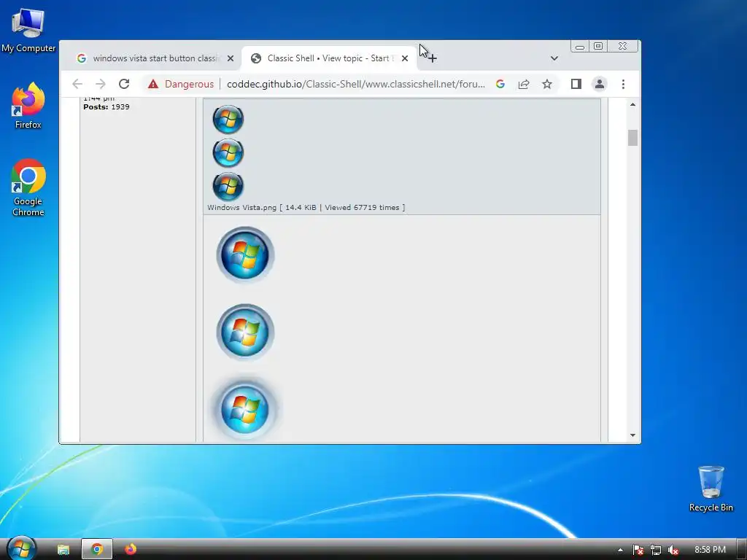Minimize the Chrome window
Viewport: 747px width, 560px height.
tap(580, 47)
